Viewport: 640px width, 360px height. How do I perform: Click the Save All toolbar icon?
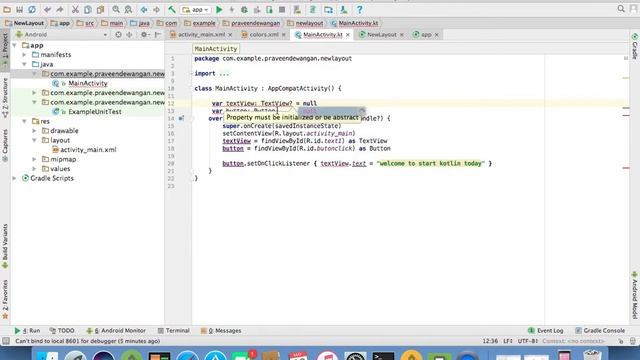pos(19,9)
